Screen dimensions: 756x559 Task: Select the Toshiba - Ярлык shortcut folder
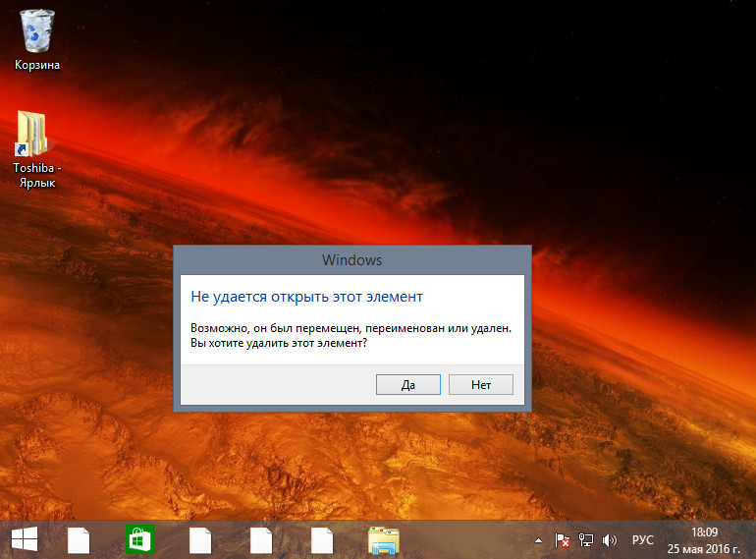(36, 149)
